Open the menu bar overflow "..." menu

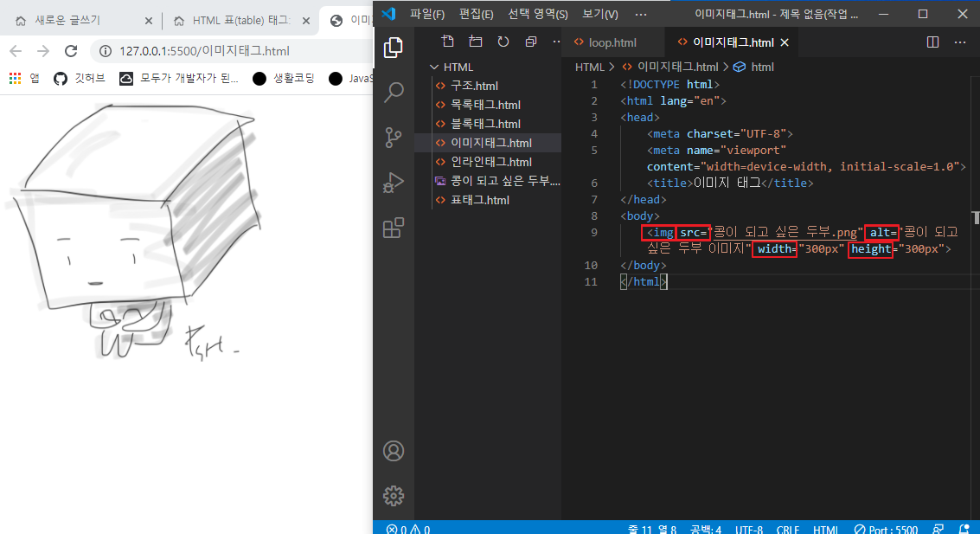click(640, 13)
